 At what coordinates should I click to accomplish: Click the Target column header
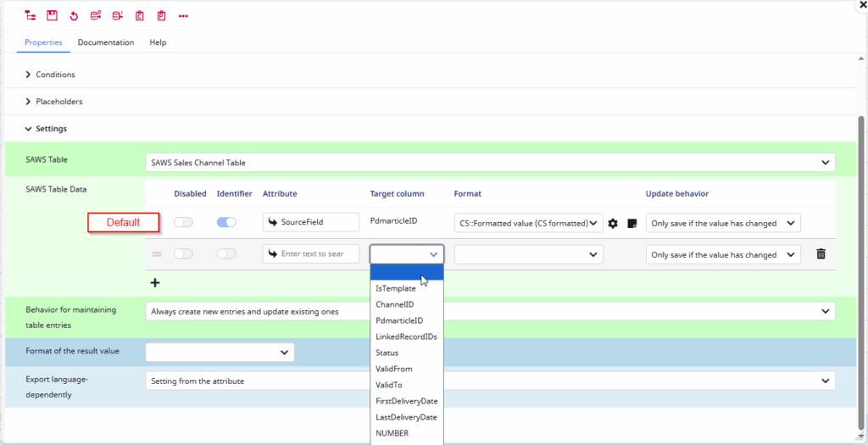(x=397, y=194)
